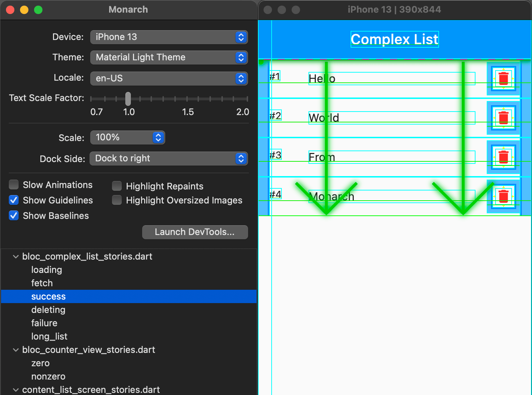Click the trash icon beside "Monarch"
This screenshot has height=395, width=532.
[x=503, y=196]
